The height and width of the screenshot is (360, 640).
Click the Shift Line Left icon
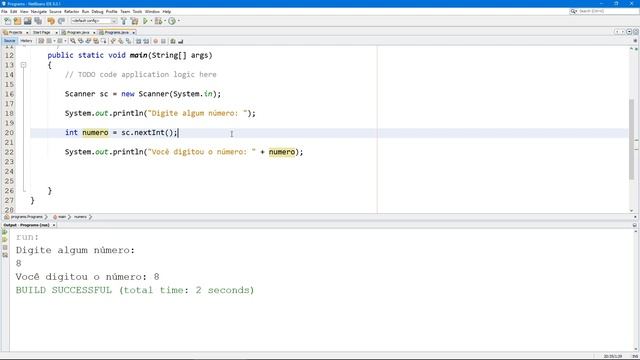(x=138, y=41)
